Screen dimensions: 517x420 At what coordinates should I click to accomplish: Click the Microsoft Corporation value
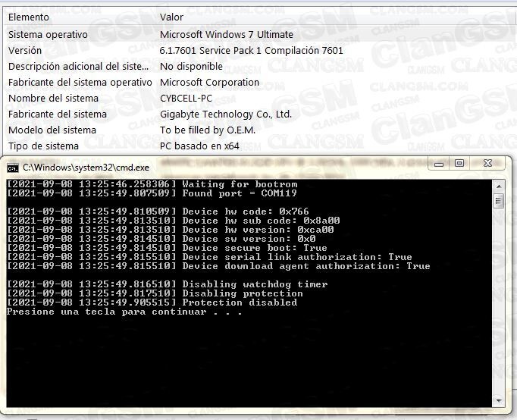pos(209,82)
